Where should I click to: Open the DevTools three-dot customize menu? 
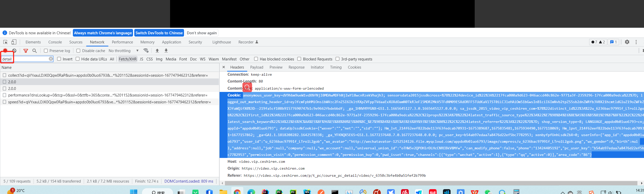pyautogui.click(x=636, y=42)
